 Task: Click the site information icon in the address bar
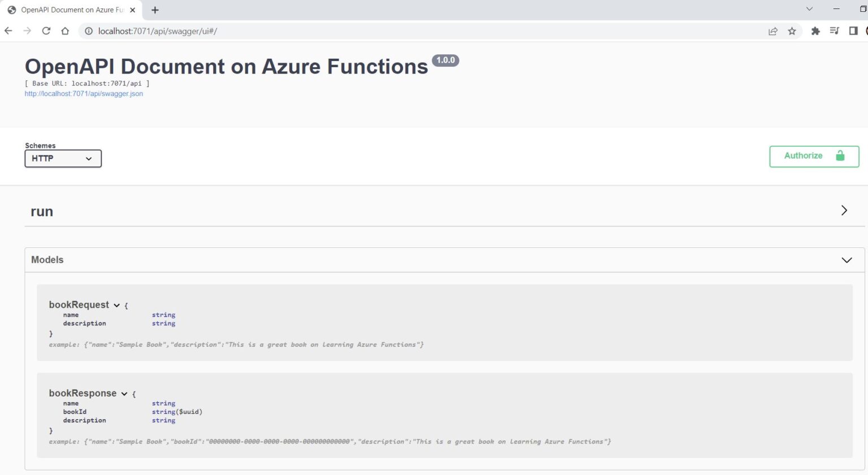coord(89,32)
